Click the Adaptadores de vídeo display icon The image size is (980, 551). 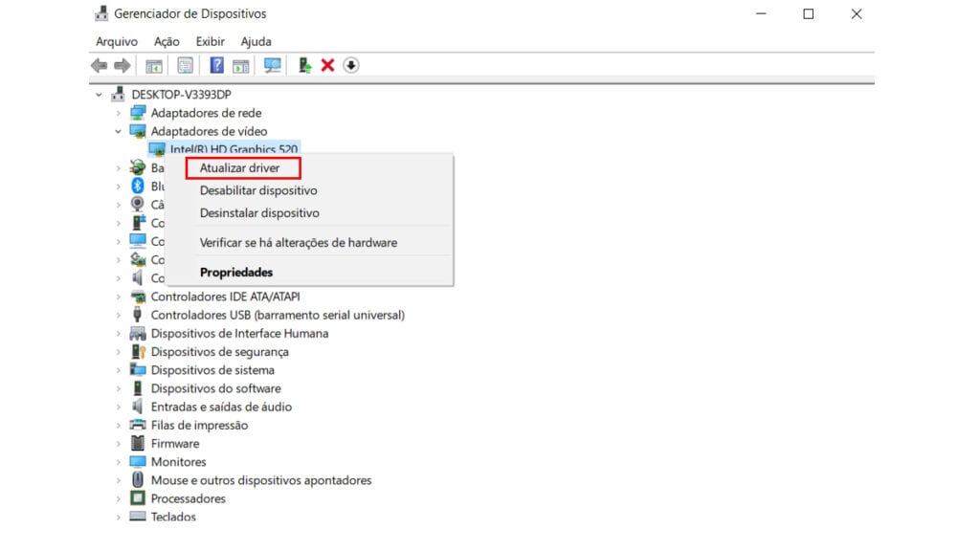(138, 131)
